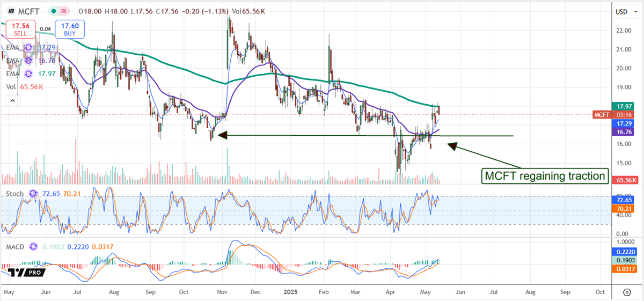Click the MCFT symbol logo icon

pyautogui.click(x=11, y=11)
